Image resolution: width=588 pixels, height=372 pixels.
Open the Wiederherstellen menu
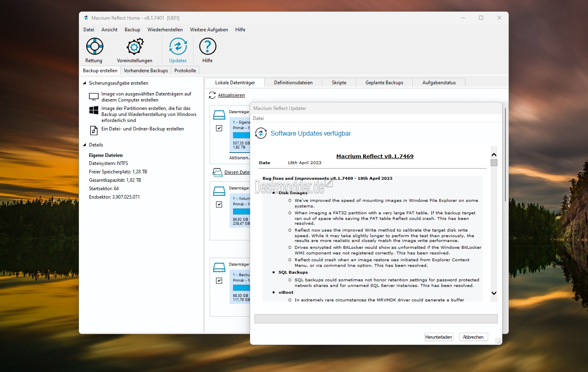click(165, 30)
